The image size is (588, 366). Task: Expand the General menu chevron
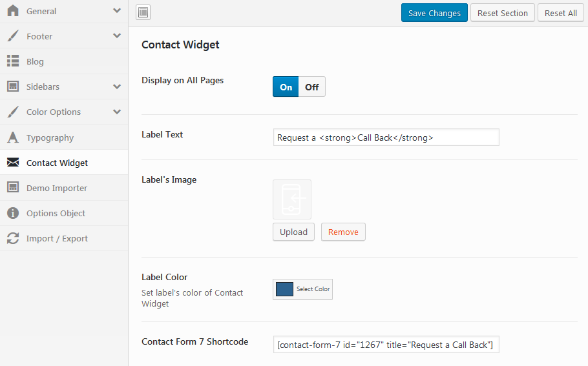pos(116,11)
